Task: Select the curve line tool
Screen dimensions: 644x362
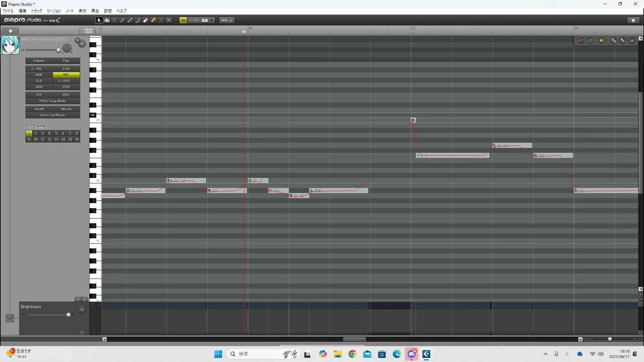Action: coord(138,20)
